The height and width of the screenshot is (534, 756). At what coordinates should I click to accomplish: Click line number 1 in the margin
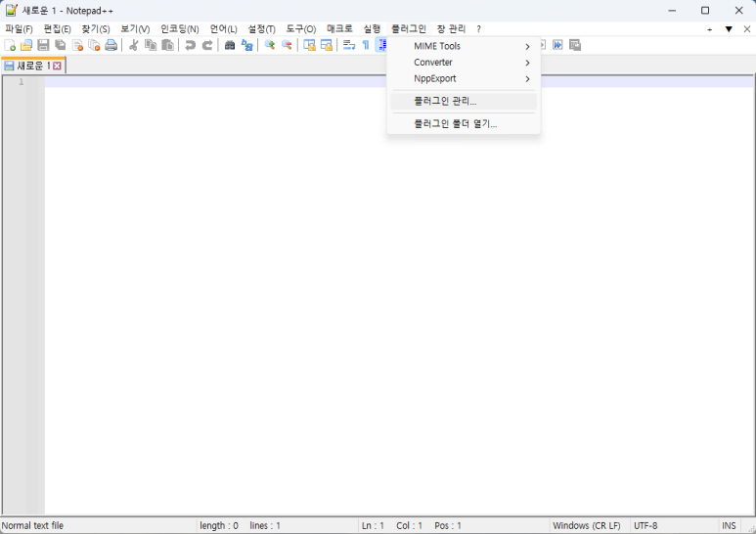[22, 82]
